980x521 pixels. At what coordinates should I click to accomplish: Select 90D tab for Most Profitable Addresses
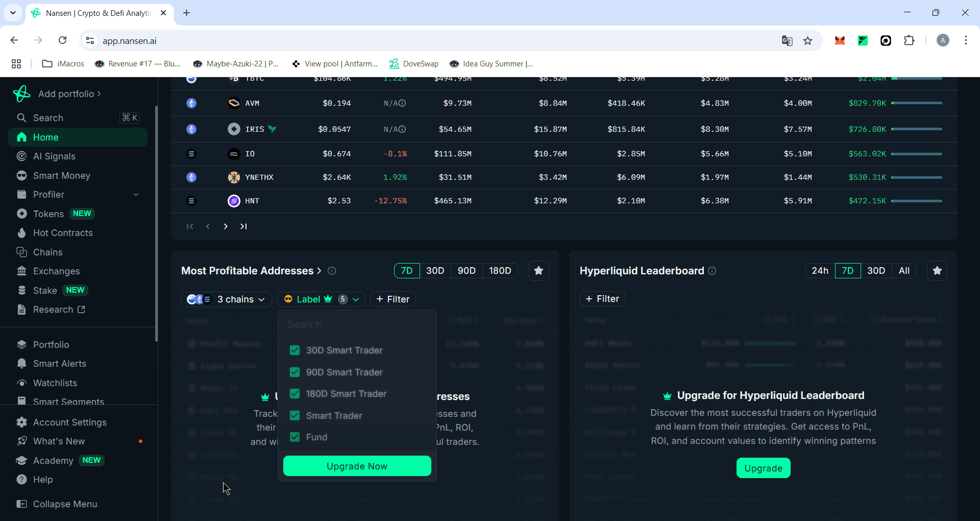coord(467,271)
